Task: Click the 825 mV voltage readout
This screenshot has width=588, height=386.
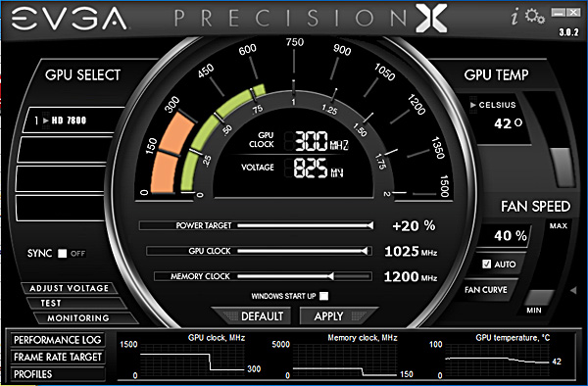Action: 318,168
